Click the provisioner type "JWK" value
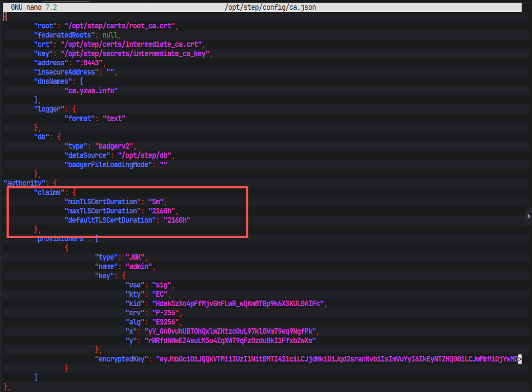Image resolution: width=532 pixels, height=392 pixels. [x=136, y=257]
